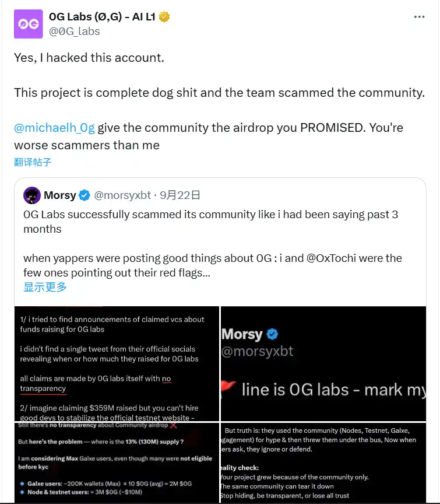This screenshot has height=504, width=440.
Task: Open bottom-right image with reality check text
Action: [323, 462]
